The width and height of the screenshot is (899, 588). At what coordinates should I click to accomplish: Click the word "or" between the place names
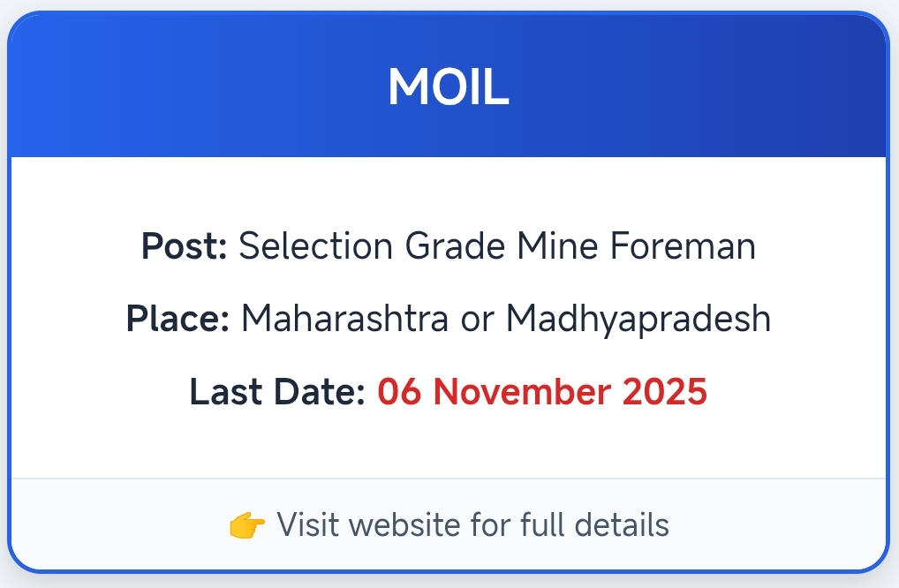pyautogui.click(x=477, y=319)
